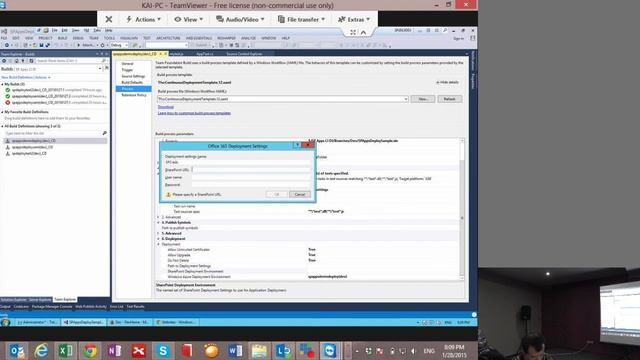This screenshot has height=360, width=640.
Task: Click the User name input field
Action: pyautogui.click(x=251, y=177)
